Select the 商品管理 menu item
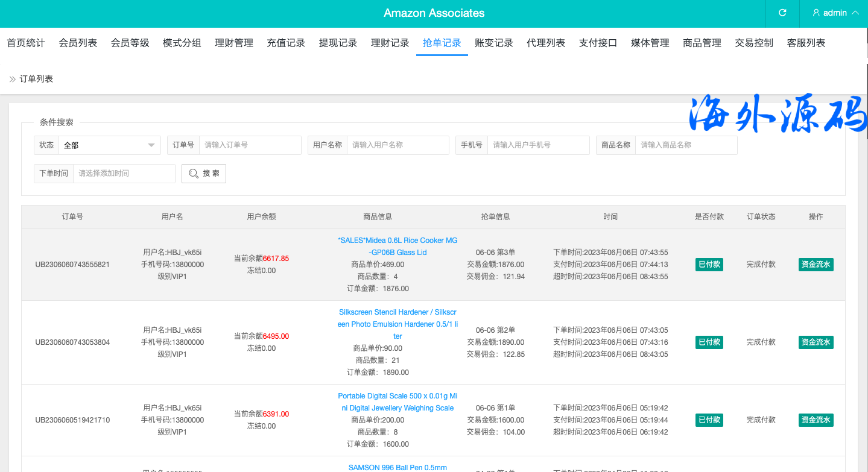The width and height of the screenshot is (868, 472). [x=702, y=43]
